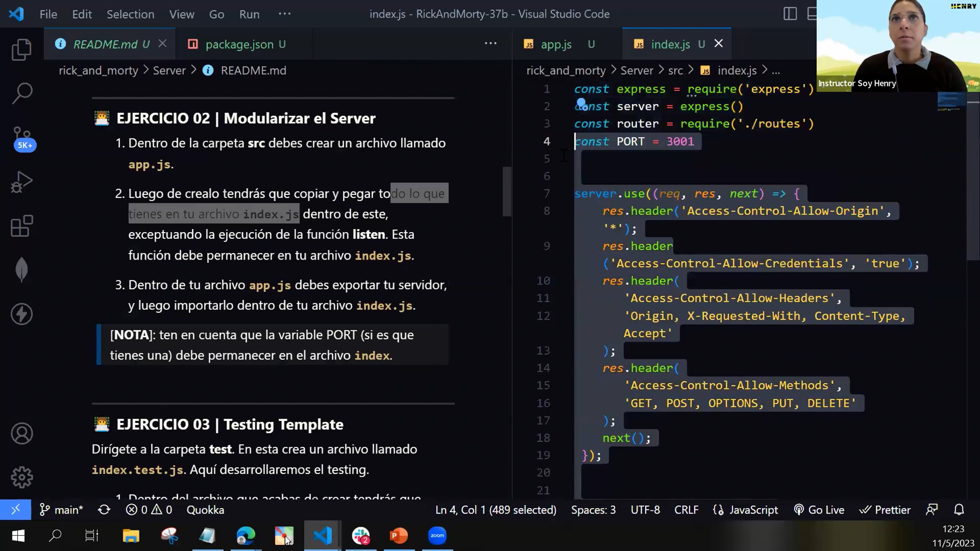Open the Explorer view in activity bar
Viewport: 980px width, 551px height.
[x=22, y=50]
